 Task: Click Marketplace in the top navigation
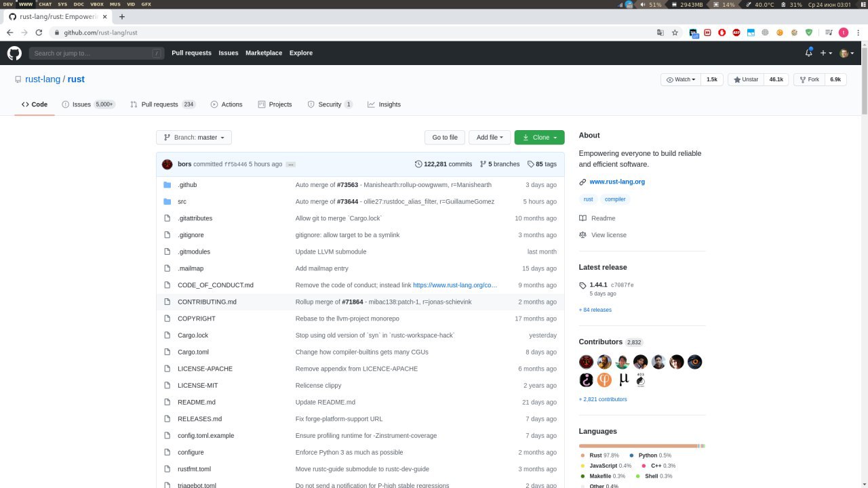[264, 53]
